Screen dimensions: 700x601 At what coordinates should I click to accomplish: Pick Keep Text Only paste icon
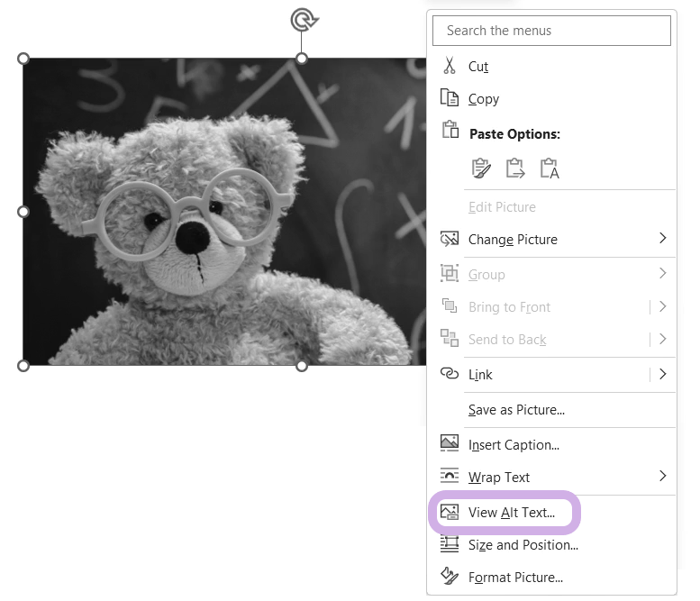[x=549, y=168]
